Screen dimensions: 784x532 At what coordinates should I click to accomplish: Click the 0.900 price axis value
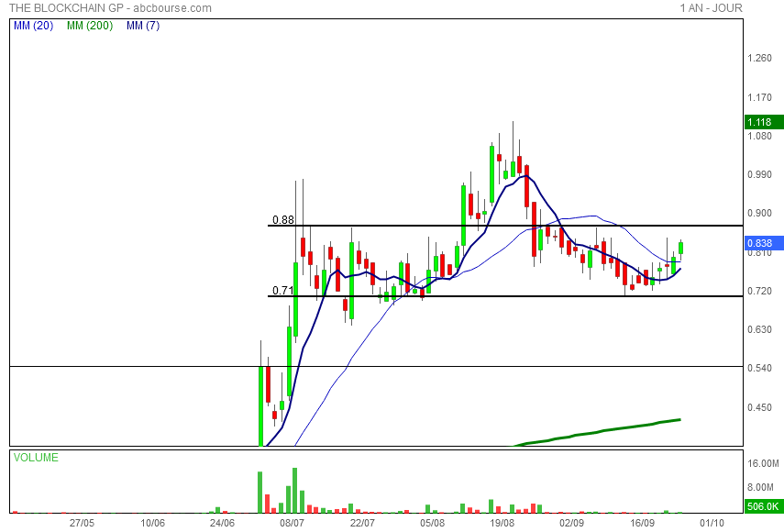coord(759,213)
